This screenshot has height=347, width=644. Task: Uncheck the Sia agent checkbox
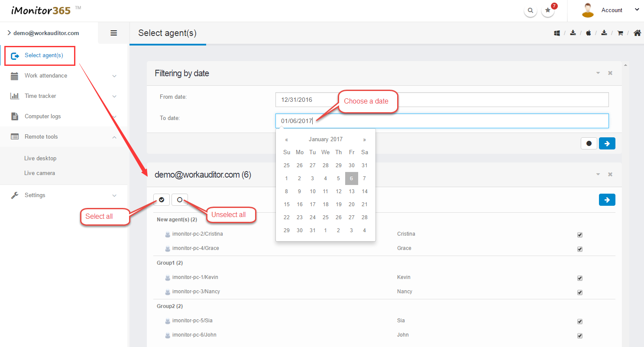tap(580, 321)
